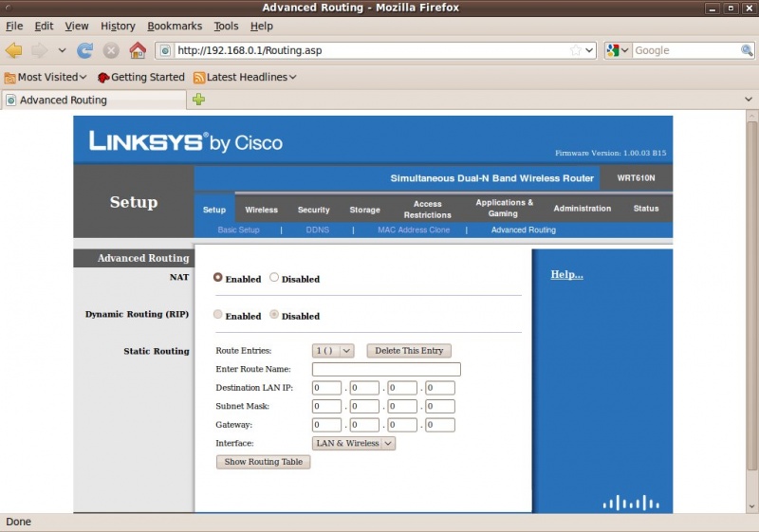Click the Cisco bars logo icon
Viewport: 759px width, 532px height.
(631, 503)
